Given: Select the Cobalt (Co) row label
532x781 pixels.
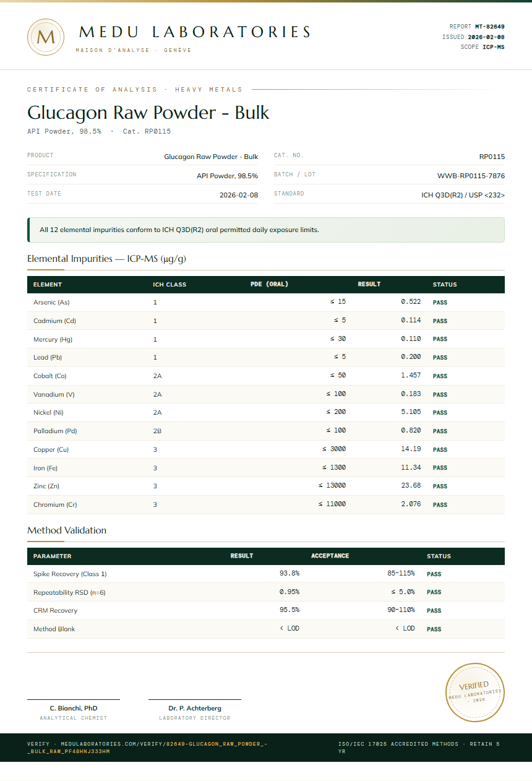Looking at the screenshot, I should (50, 376).
